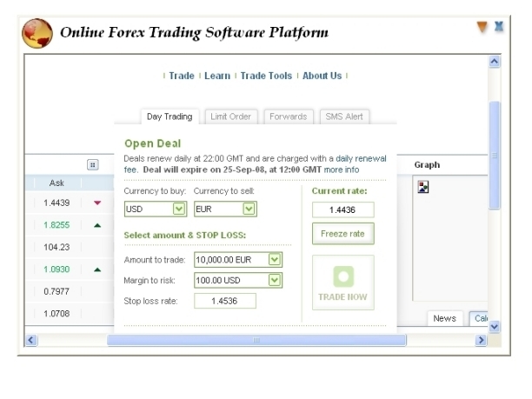The height and width of the screenshot is (399, 532).
Task: Click the Ask rate 1.0708
Action: point(57,314)
